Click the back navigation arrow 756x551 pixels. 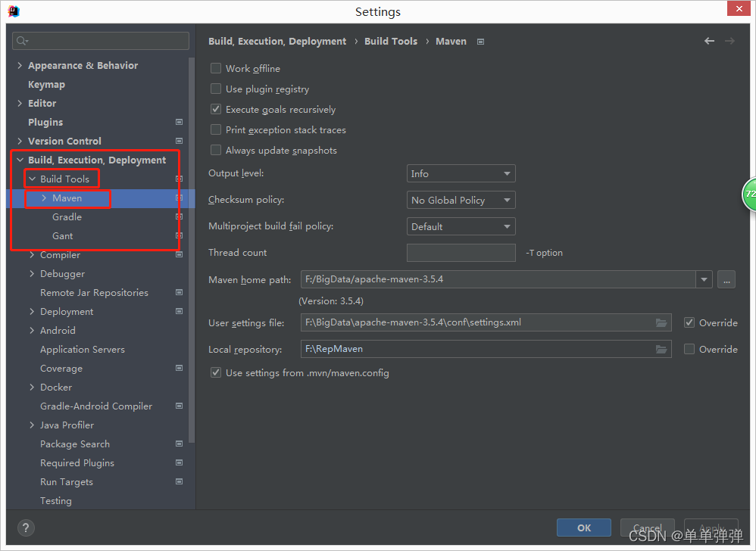click(x=709, y=41)
